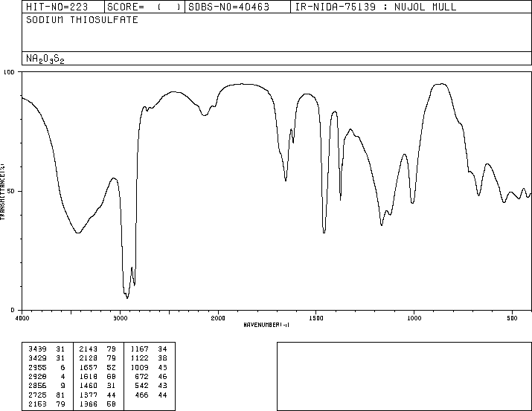Click the '0' transmittance axis label

pyautogui.click(x=13, y=310)
